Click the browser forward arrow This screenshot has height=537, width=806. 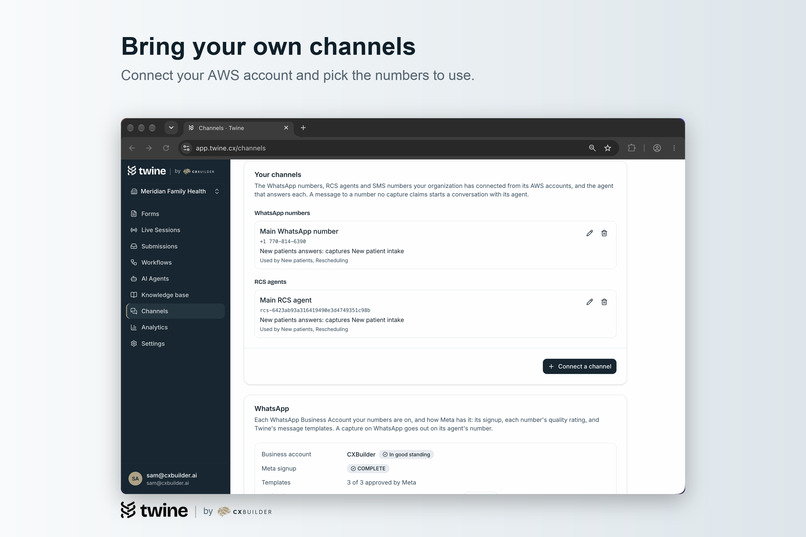click(x=149, y=148)
